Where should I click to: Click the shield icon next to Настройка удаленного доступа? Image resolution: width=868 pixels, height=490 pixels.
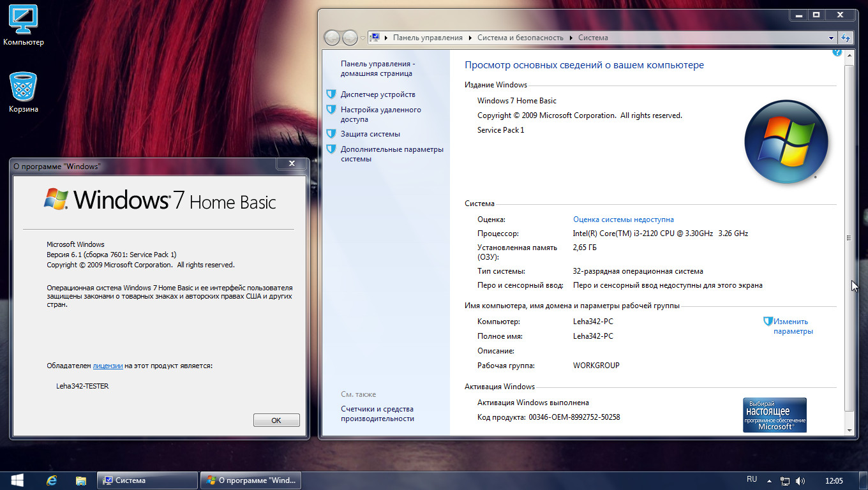[x=331, y=110]
